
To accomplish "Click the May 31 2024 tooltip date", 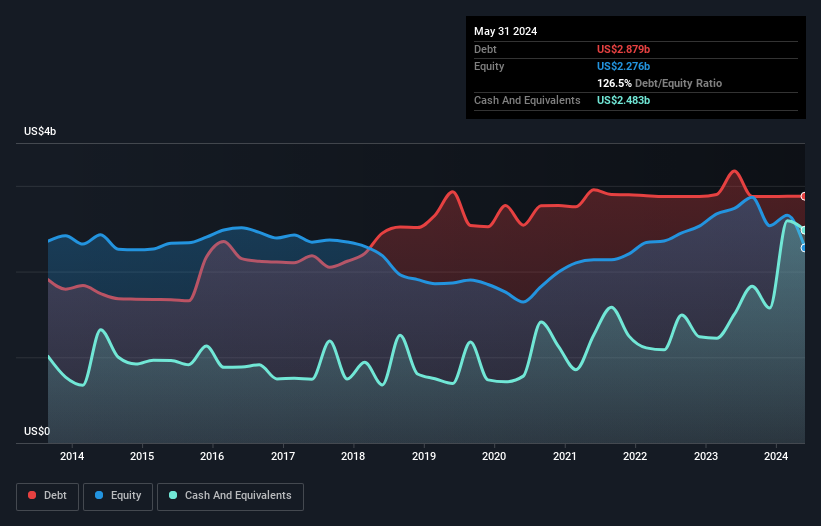I will coord(505,31).
